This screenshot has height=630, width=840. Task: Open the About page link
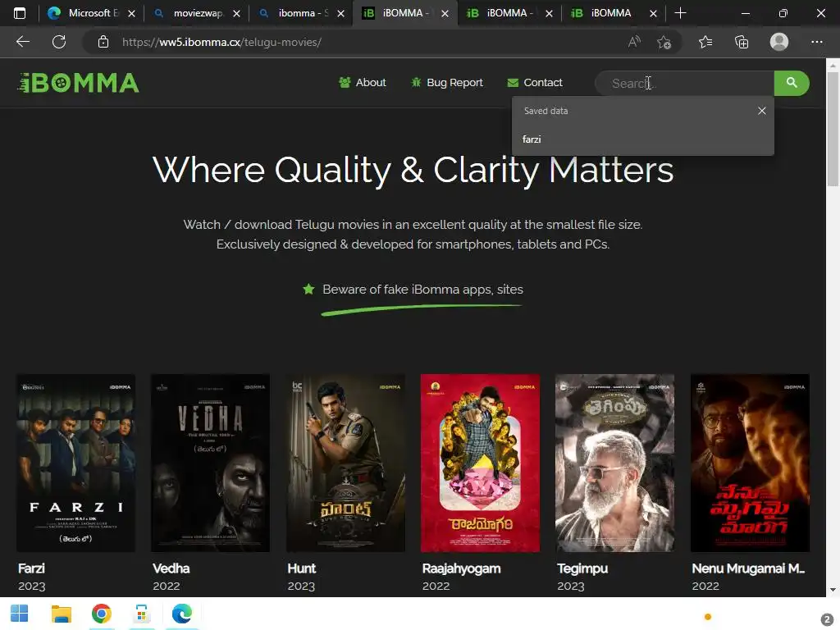(362, 83)
